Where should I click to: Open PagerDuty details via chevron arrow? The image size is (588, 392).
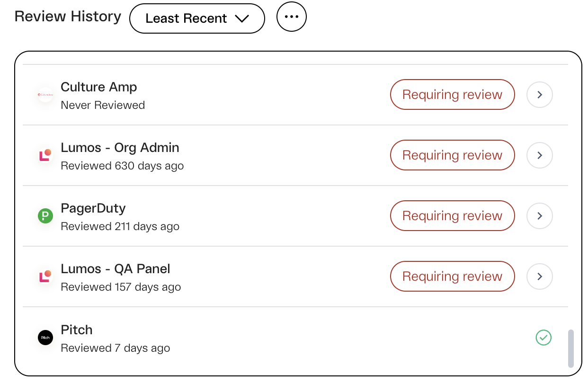(x=540, y=216)
